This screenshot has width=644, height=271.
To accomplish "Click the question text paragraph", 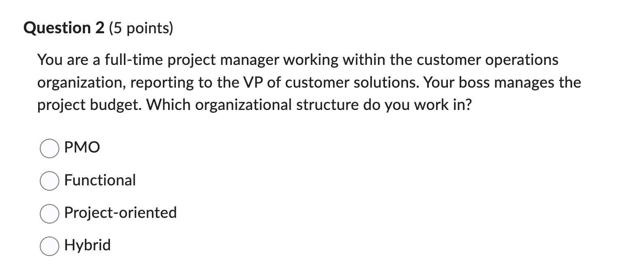I will (x=309, y=82).
